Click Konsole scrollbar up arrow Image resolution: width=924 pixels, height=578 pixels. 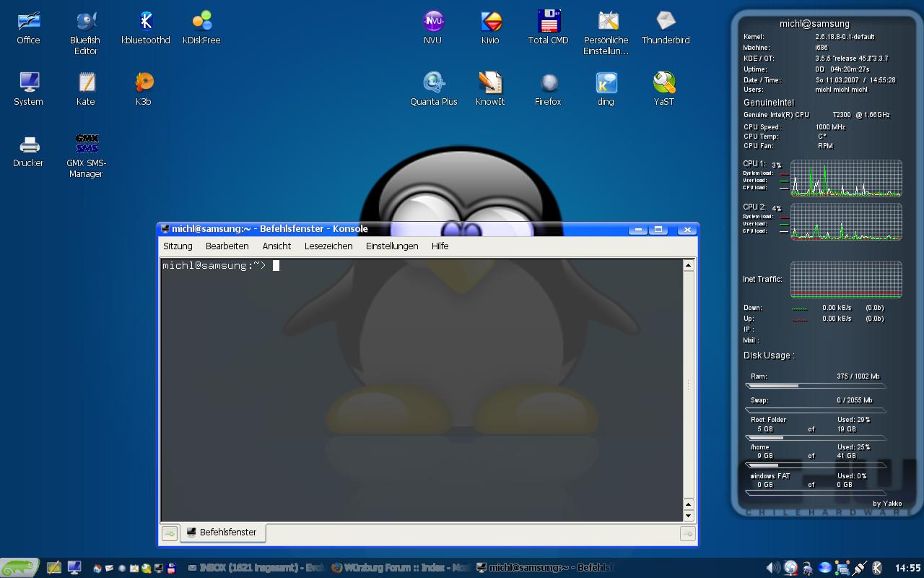(x=689, y=265)
